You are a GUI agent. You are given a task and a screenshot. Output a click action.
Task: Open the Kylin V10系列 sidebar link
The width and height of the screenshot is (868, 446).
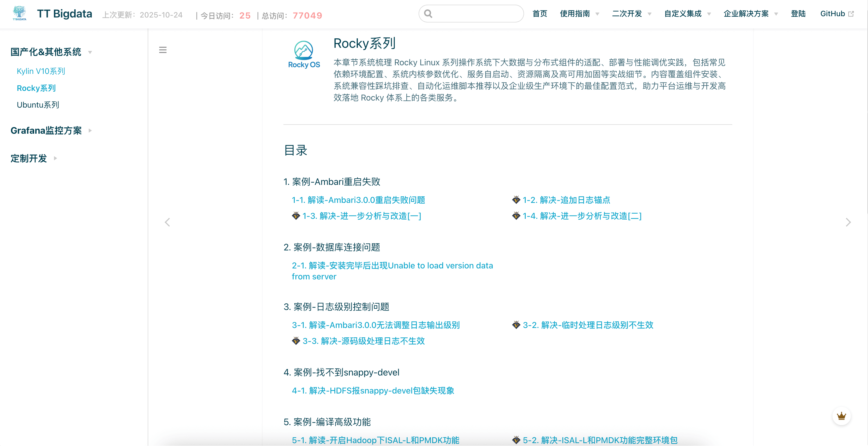coord(41,71)
